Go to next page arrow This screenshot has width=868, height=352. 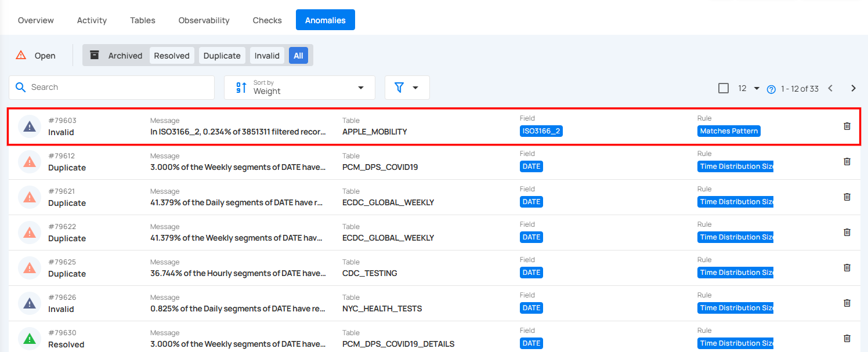tap(853, 88)
